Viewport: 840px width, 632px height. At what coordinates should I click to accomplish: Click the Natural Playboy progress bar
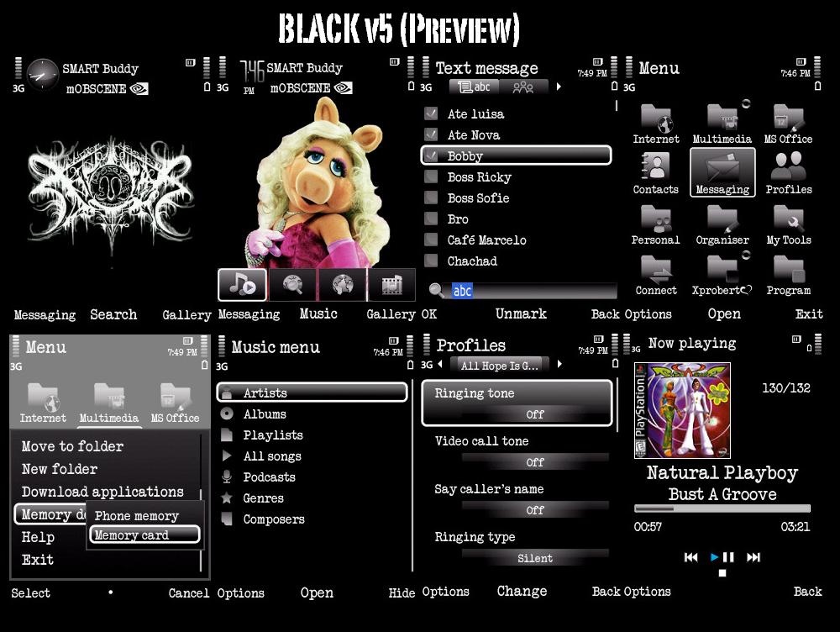pyautogui.click(x=722, y=508)
